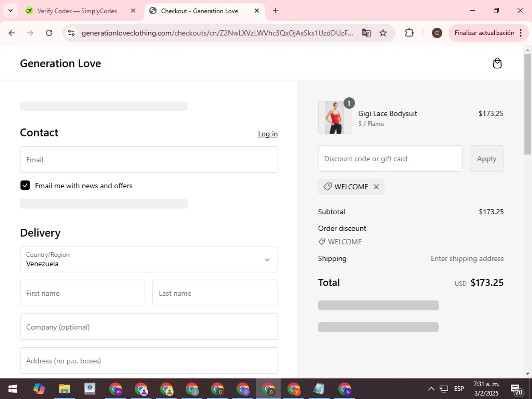Viewport: 532px width, 399px height.
Task: Click the taskbar clock 7:31 a. m.
Action: pyautogui.click(x=486, y=389)
